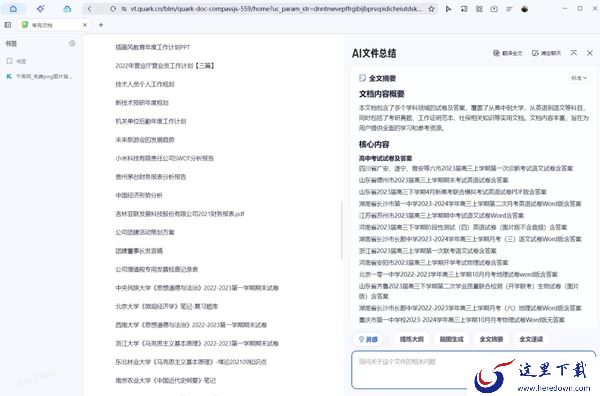Bookmark this page with the star icon
This screenshot has width=600, height=396.
431,8
